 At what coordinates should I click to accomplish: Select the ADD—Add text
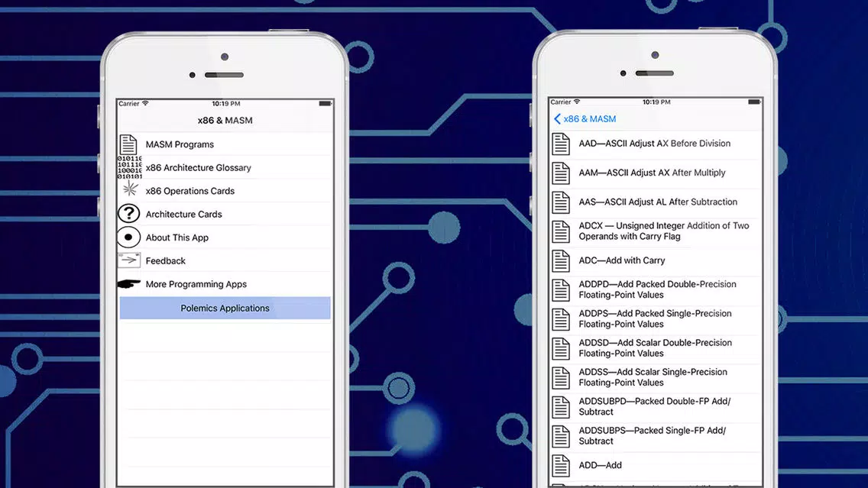pos(600,465)
